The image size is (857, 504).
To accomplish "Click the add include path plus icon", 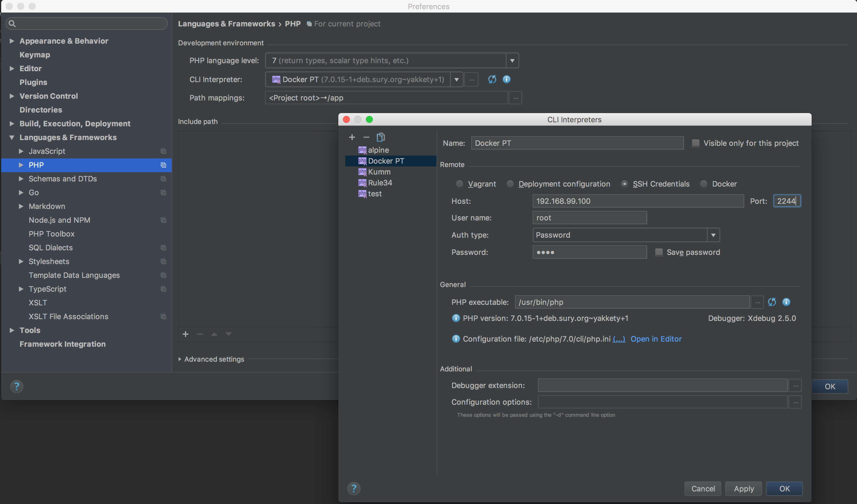I will (x=185, y=334).
